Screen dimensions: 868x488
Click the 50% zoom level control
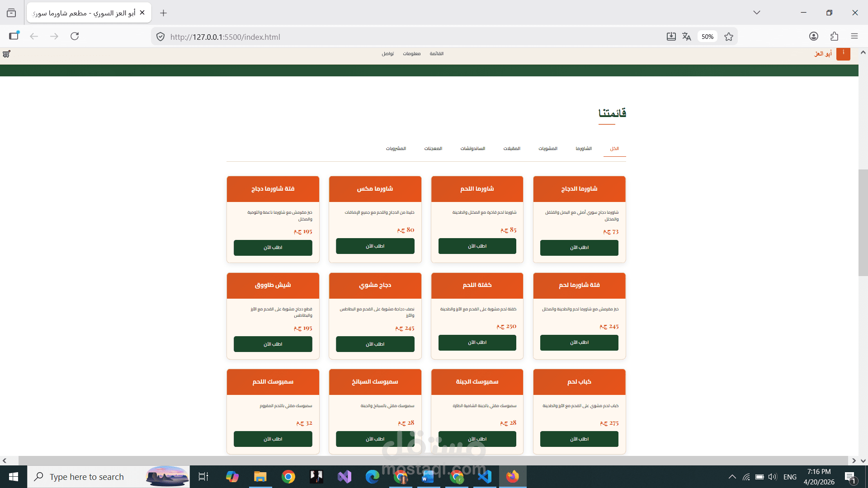pos(707,36)
